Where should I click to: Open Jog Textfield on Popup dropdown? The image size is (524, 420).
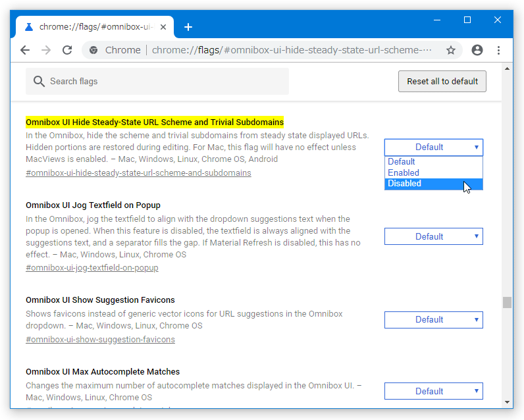pyautogui.click(x=433, y=236)
